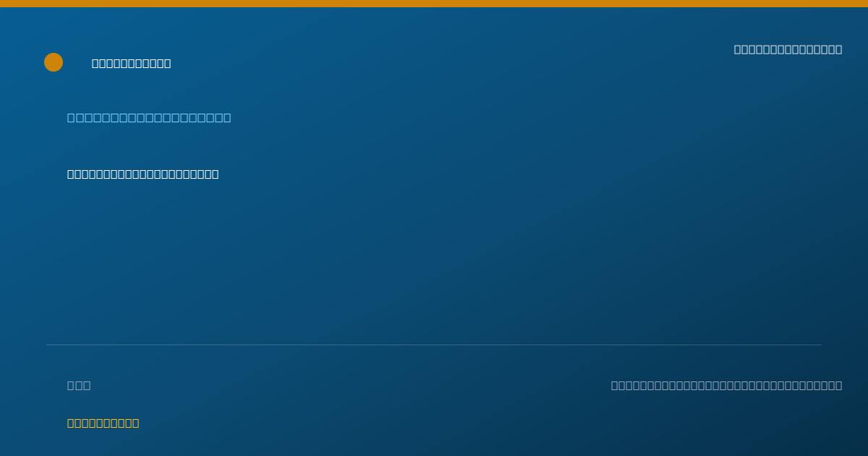Select the three-character gray footer label
The width and height of the screenshot is (868, 456).
point(79,385)
